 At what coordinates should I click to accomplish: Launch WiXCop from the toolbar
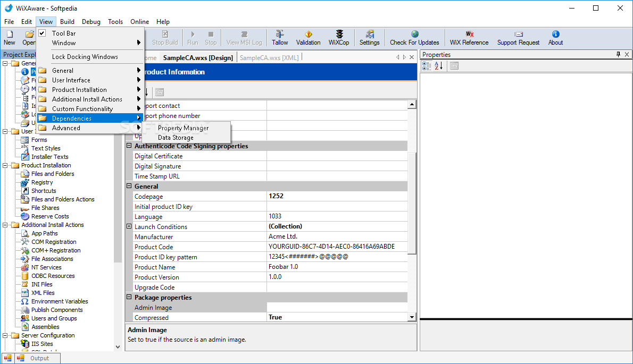(x=339, y=37)
